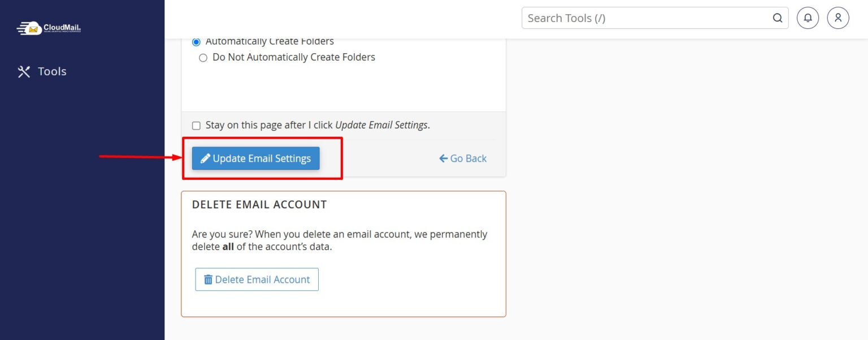The image size is (868, 340).
Task: Click the Tools wrench-and-screwdriver sidebar icon
Action: point(24,72)
